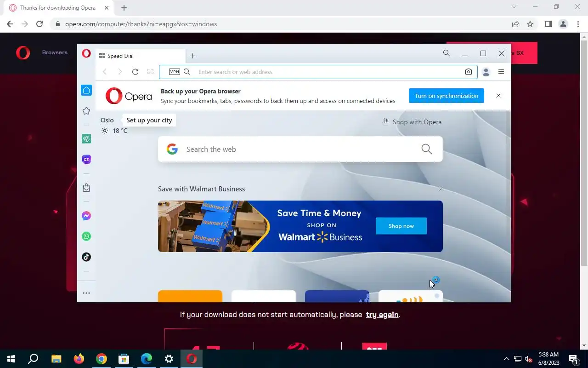Open Browsers menu on Opera website
Screen dimensions: 588x368
pyautogui.click(x=55, y=52)
